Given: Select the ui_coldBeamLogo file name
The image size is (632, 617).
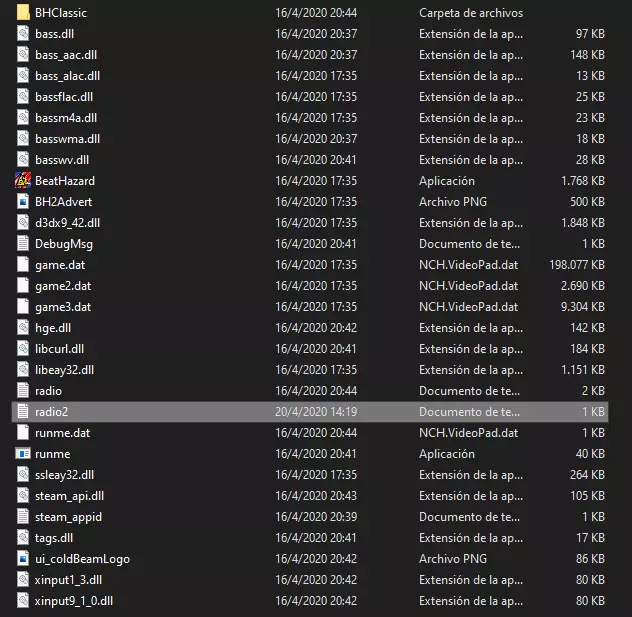Looking at the screenshot, I should tap(82, 559).
